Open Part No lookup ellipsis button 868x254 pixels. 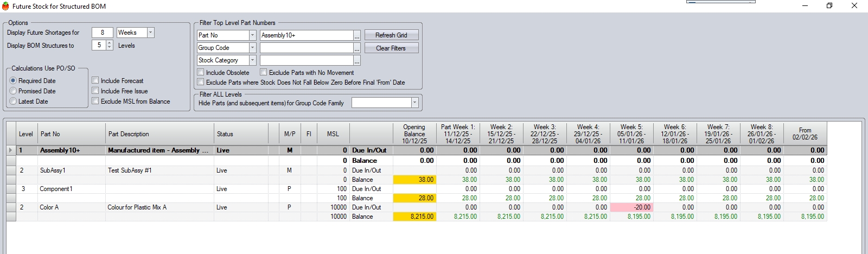tap(357, 36)
